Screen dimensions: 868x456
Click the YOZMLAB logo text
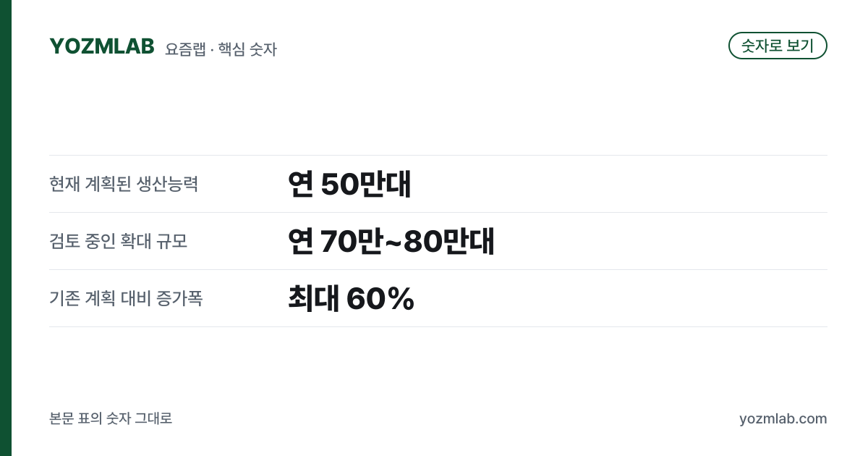click(102, 46)
